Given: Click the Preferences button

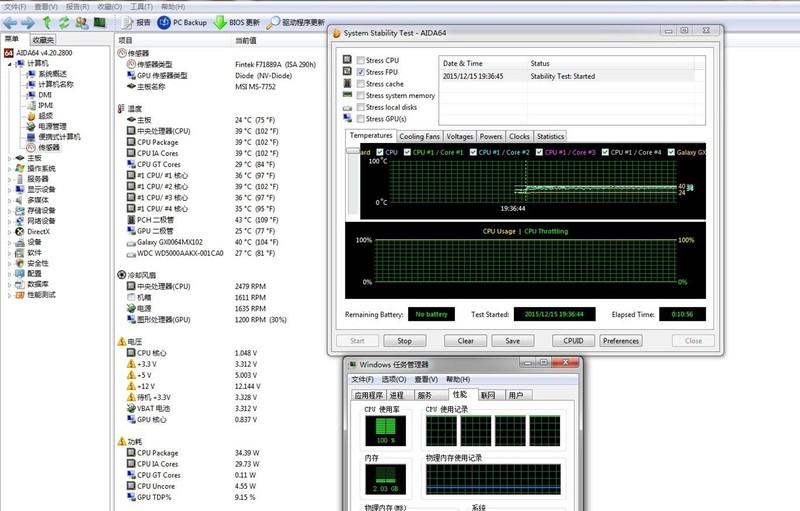Looking at the screenshot, I should coord(620,341).
